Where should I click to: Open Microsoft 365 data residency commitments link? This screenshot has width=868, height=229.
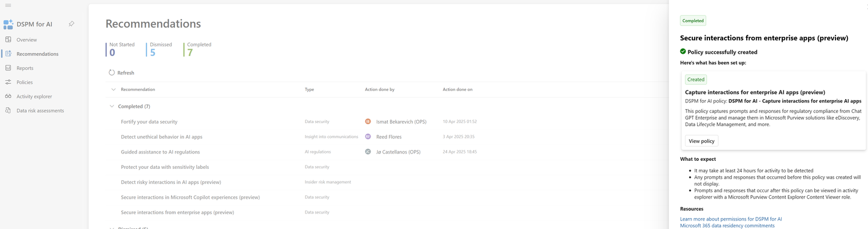[727, 226]
